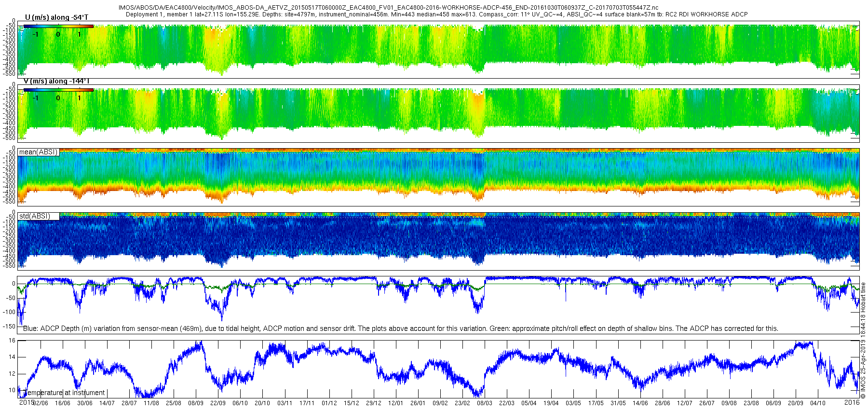Click the '25/08' date tick label
Screen dimensions: 868x410
(x=174, y=403)
